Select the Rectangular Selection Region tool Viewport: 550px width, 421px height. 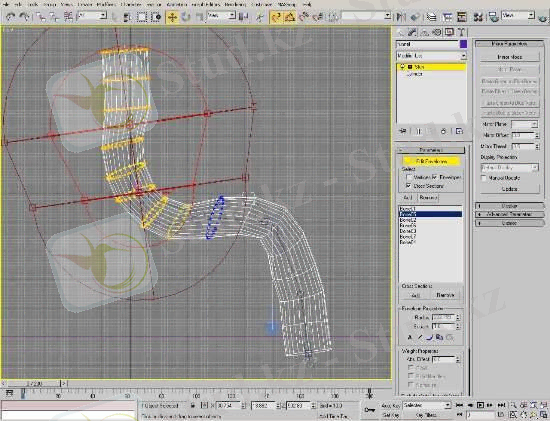click(142, 17)
